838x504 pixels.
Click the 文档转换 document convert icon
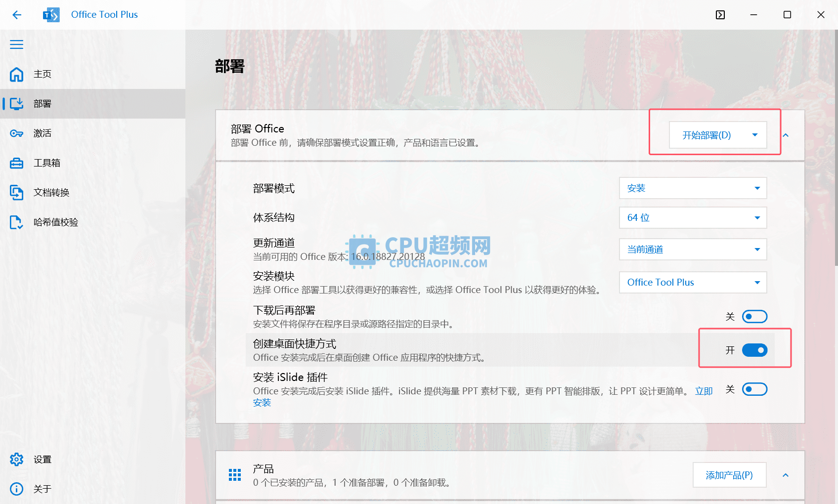pos(17,193)
